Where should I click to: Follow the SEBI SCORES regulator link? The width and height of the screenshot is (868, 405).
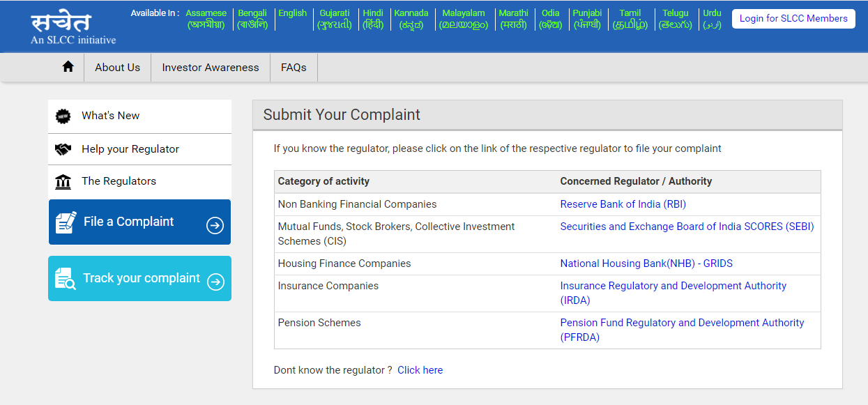(687, 227)
